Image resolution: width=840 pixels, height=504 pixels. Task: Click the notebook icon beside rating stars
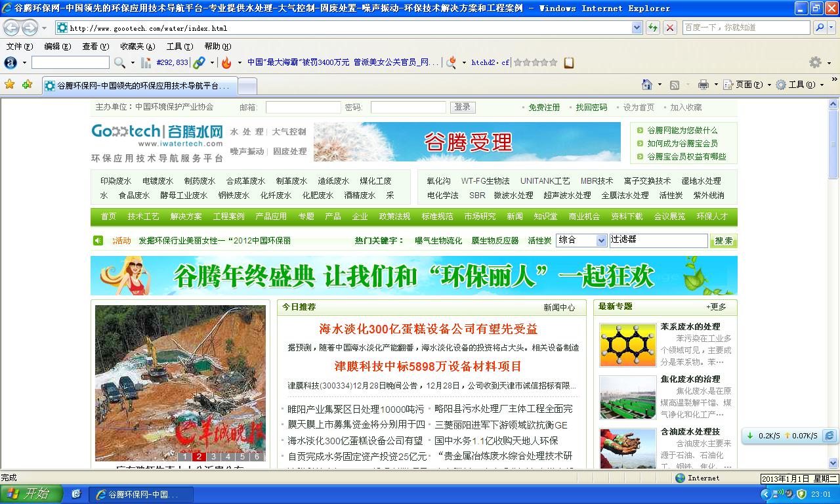coord(569,62)
